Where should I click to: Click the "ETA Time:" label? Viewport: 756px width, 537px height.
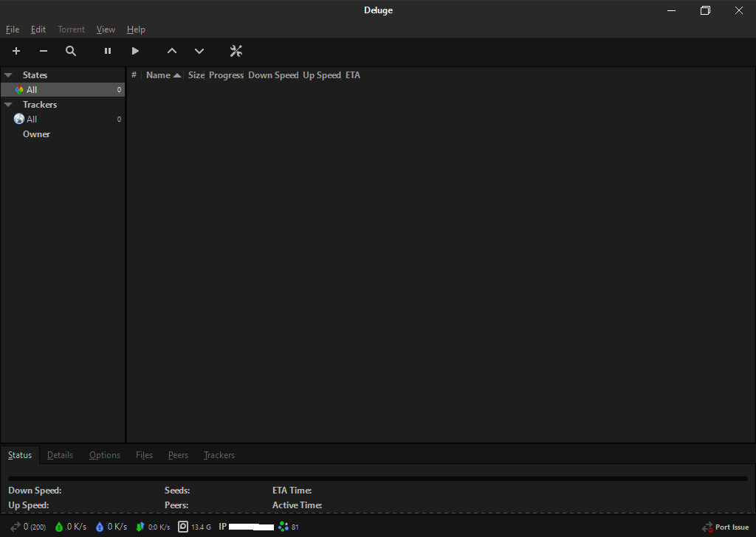click(x=292, y=491)
